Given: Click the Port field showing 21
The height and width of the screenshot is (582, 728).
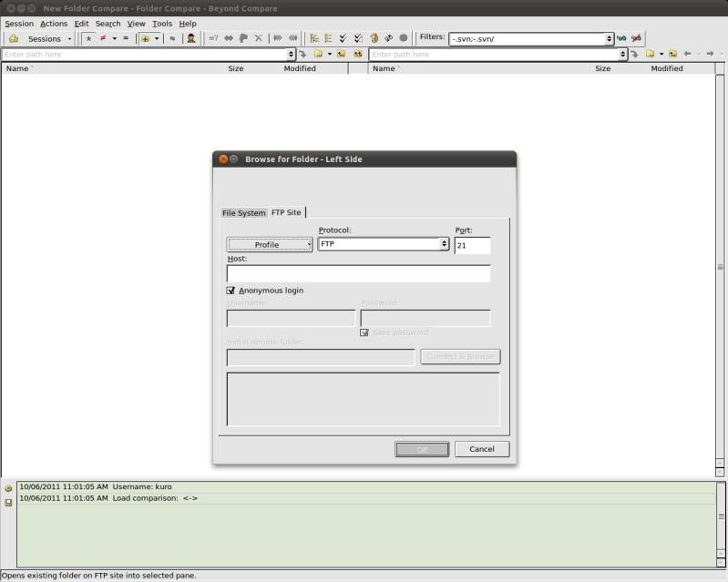Looking at the screenshot, I should click(472, 246).
